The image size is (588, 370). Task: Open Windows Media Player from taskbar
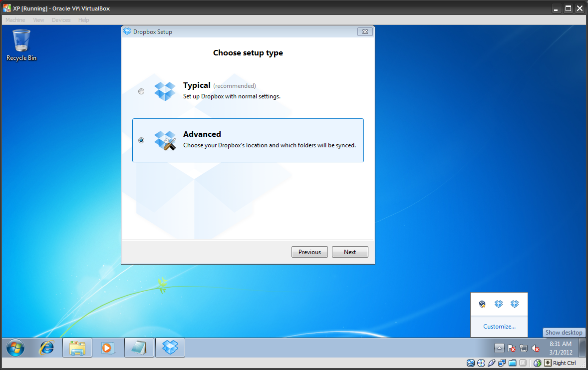coord(108,348)
